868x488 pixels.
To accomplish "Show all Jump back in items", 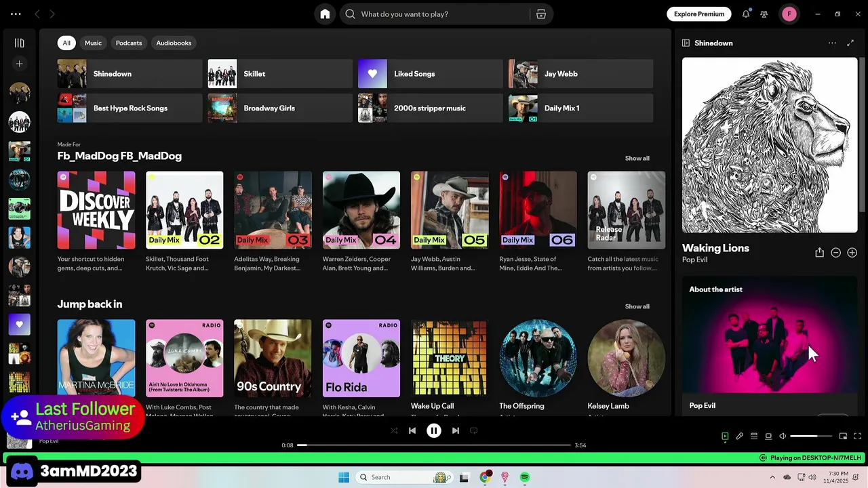I will (637, 306).
